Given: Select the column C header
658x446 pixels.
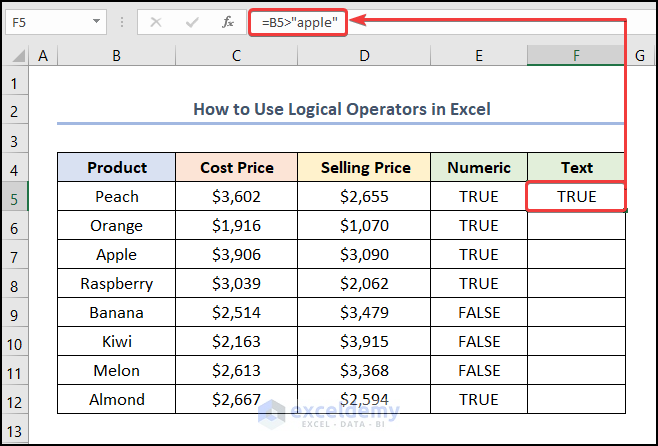Looking at the screenshot, I should [x=236, y=56].
